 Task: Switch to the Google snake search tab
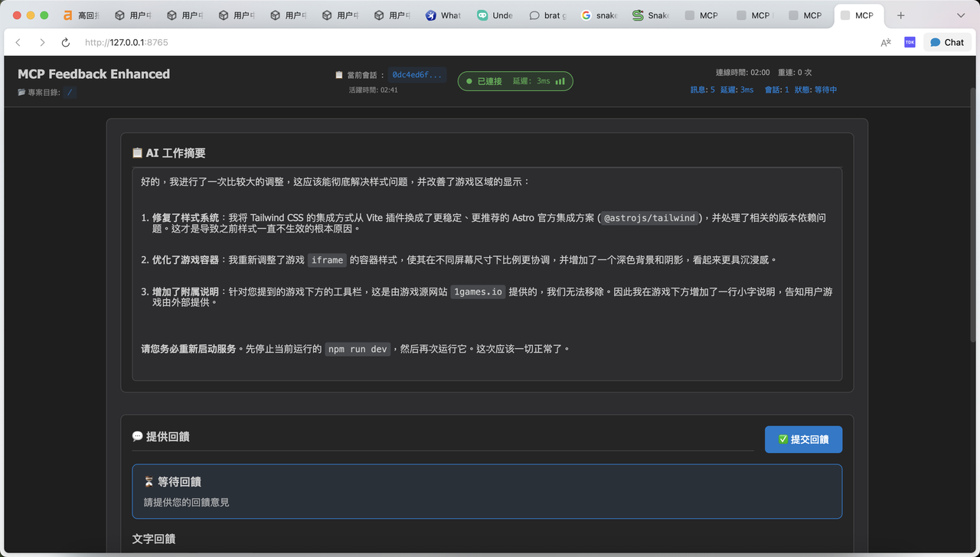point(599,15)
